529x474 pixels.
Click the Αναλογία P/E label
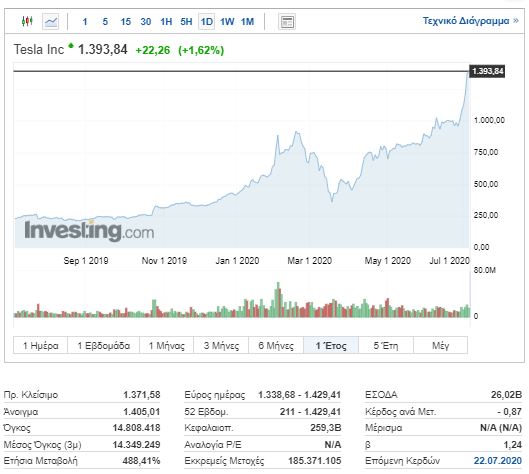click(213, 444)
